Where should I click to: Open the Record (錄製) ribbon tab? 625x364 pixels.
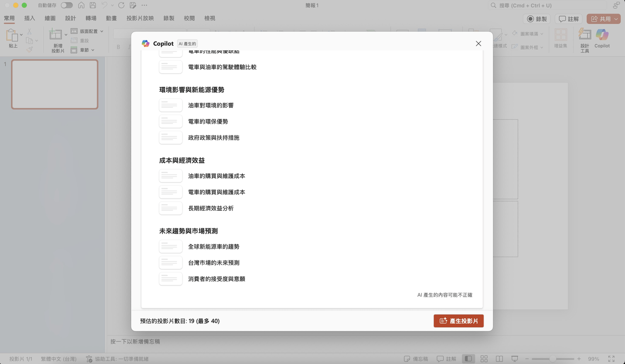click(168, 18)
